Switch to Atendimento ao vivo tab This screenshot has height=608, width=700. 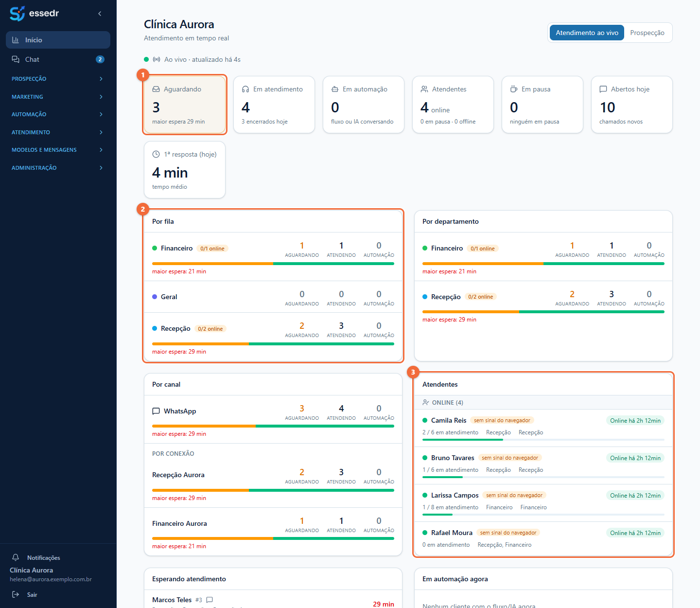click(587, 33)
